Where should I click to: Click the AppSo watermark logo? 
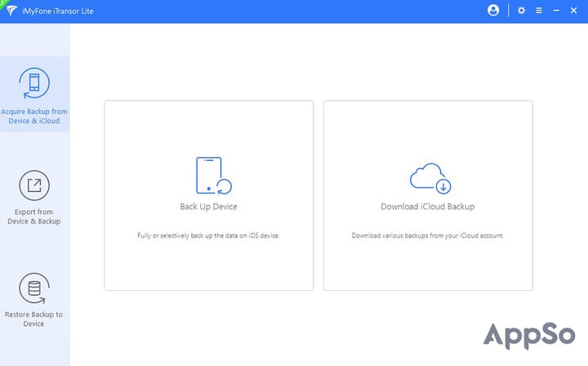(529, 336)
